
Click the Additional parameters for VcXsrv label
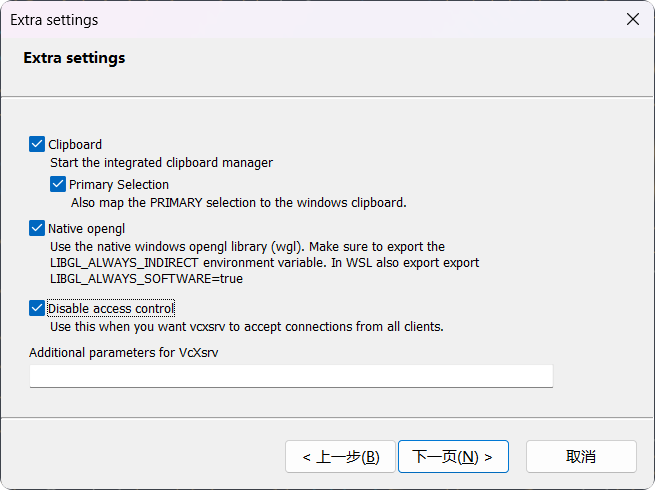point(124,353)
